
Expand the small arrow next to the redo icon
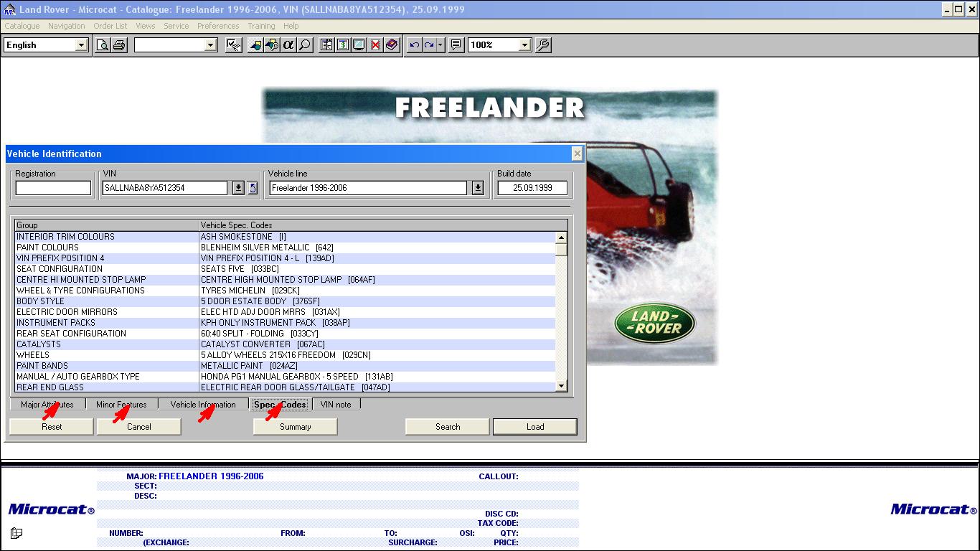tap(440, 45)
